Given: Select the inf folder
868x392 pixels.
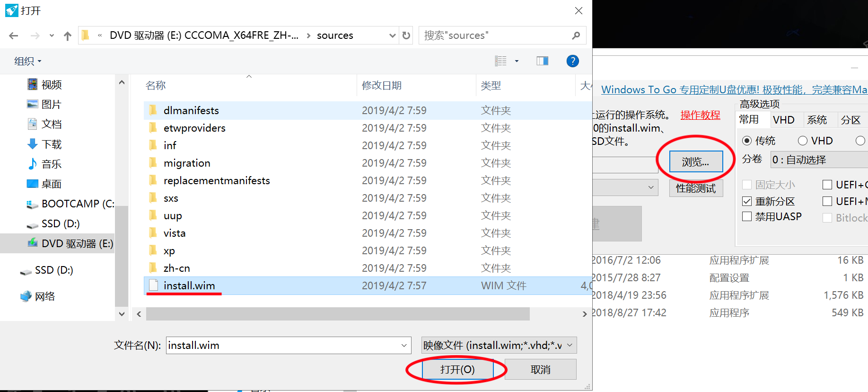Looking at the screenshot, I should coord(170,145).
